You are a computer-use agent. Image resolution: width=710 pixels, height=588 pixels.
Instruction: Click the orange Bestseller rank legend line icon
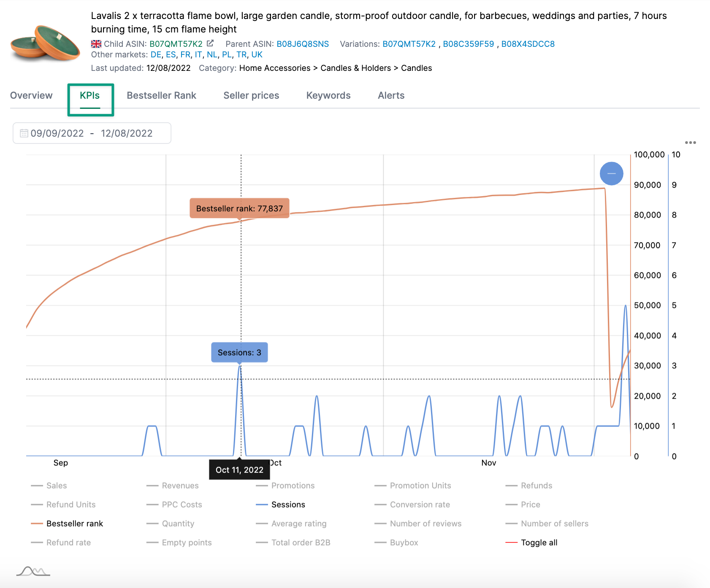point(36,523)
